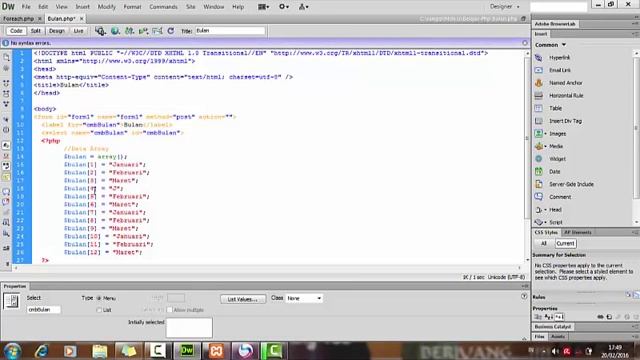Insert a Hyperlink
The width and height of the screenshot is (640, 360).
point(559,58)
